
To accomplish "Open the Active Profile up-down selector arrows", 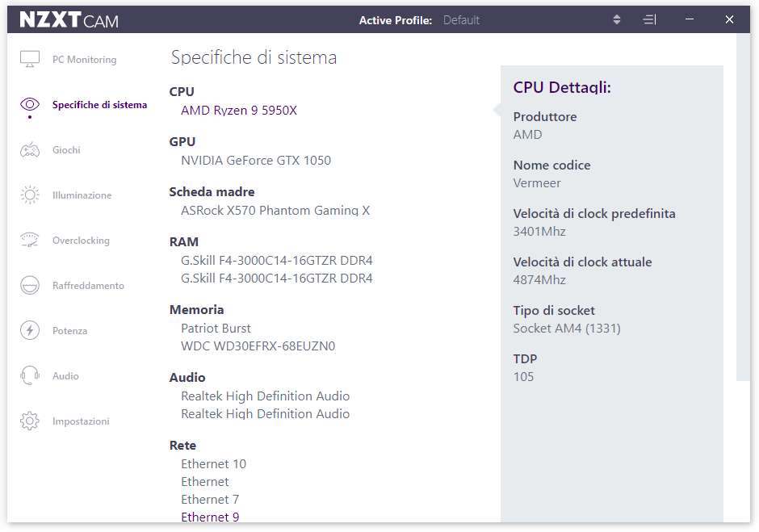I will tap(616, 19).
